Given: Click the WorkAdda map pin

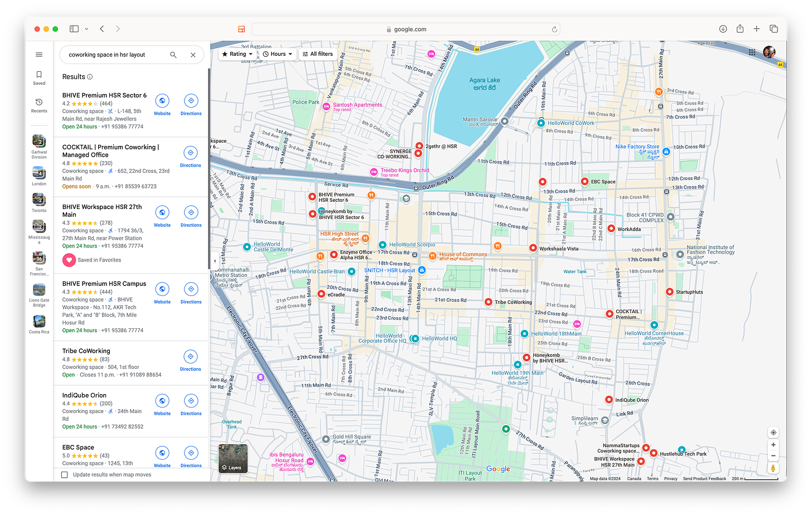Looking at the screenshot, I should click(611, 229).
